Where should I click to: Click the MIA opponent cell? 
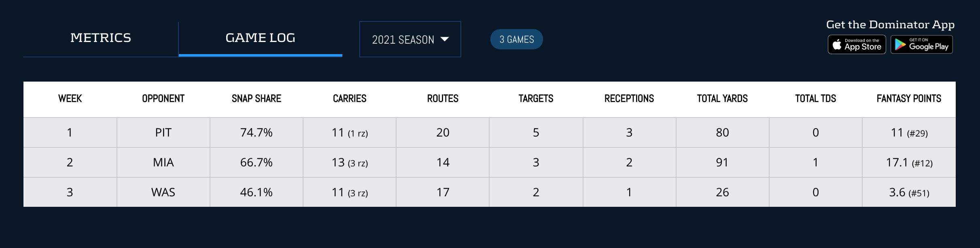pos(163,162)
